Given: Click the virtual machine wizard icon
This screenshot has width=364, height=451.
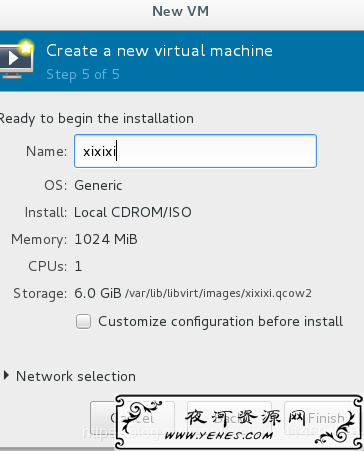Looking at the screenshot, I should 17,59.
